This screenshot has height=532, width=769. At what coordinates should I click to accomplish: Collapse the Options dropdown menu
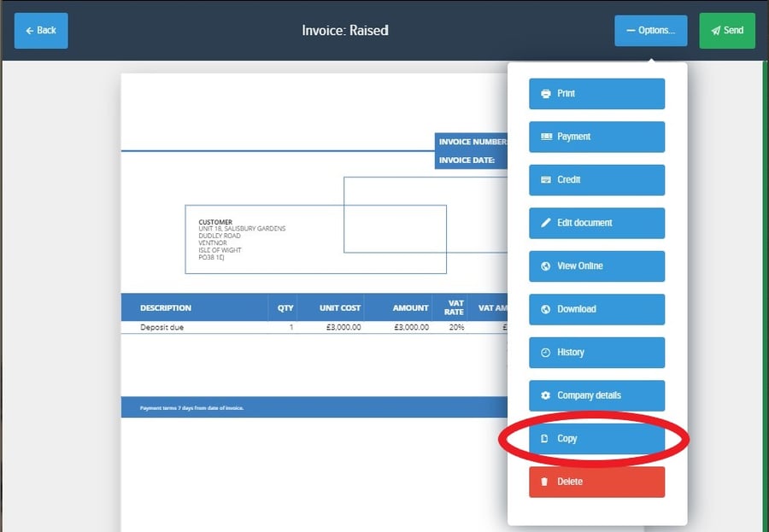tap(650, 31)
